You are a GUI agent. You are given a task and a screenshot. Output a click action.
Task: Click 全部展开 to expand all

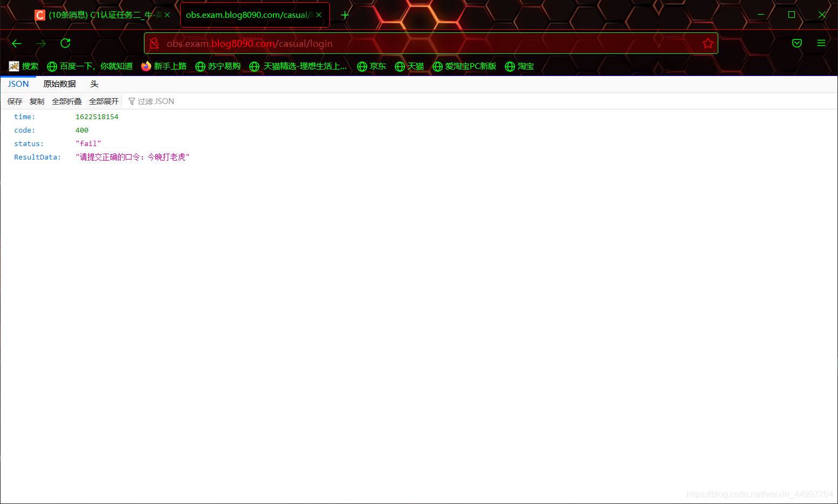104,101
